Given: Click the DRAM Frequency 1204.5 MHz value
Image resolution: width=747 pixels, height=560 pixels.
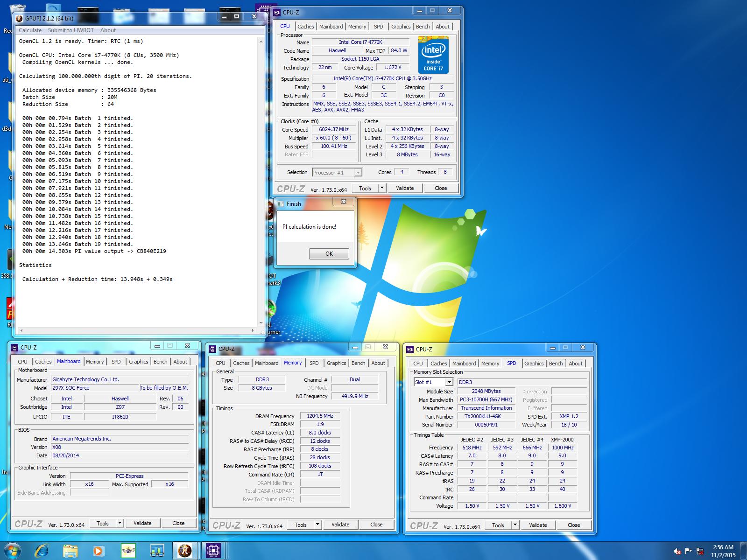Looking at the screenshot, I should pyautogui.click(x=320, y=416).
